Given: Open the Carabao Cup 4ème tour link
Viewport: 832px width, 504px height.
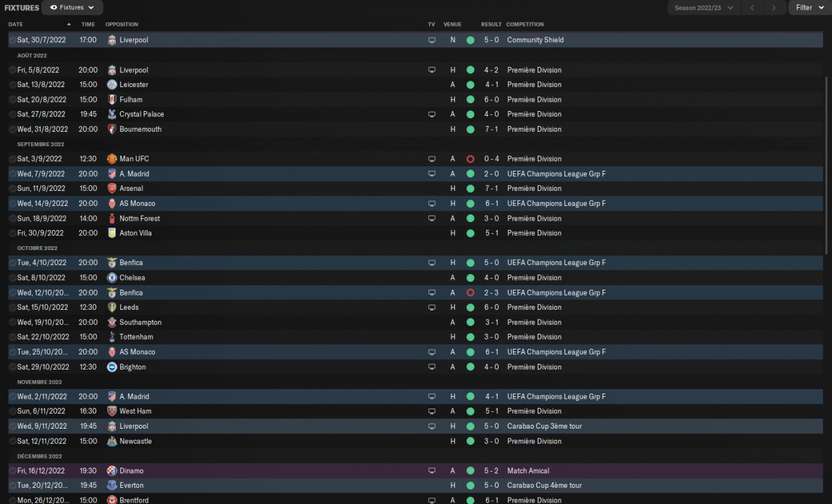Looking at the screenshot, I should point(545,485).
